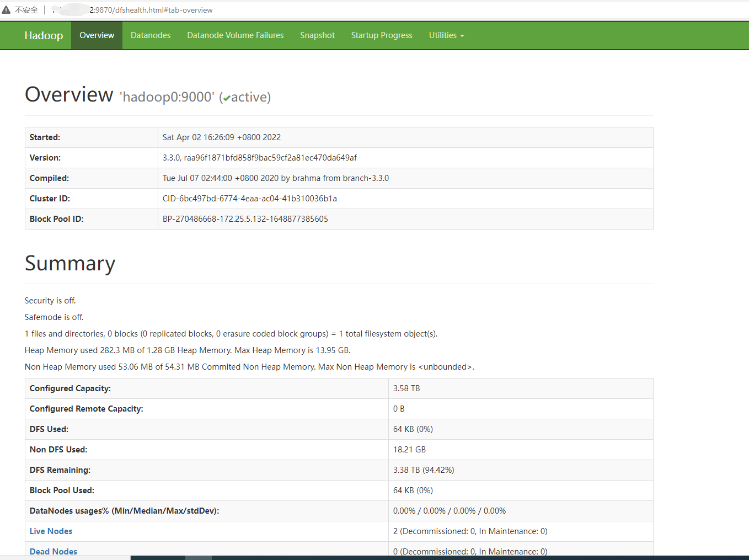Image resolution: width=749 pixels, height=560 pixels.
Task: Click the Heap Memory used line
Action: click(188, 350)
